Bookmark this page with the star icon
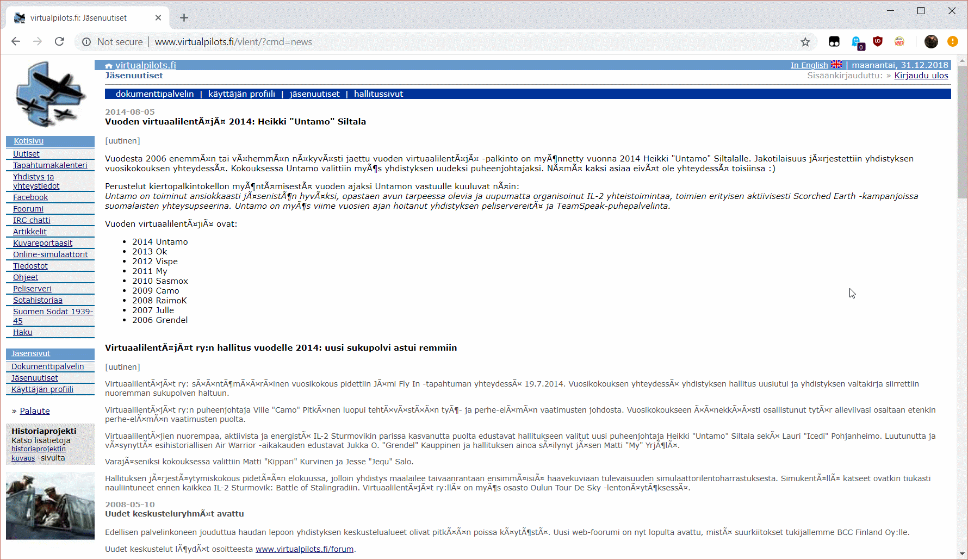 pos(805,42)
